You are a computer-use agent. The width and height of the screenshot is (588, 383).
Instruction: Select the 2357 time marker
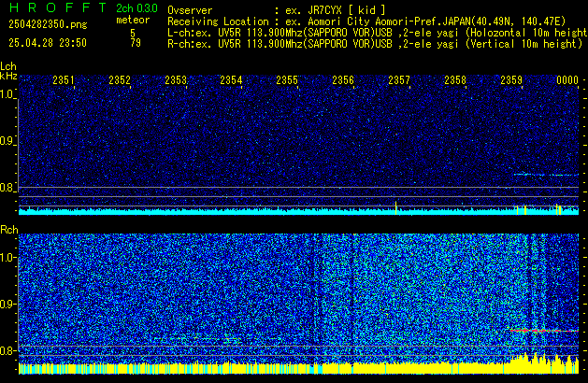(x=399, y=80)
